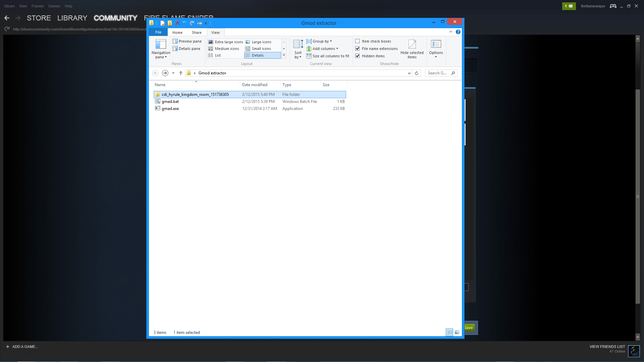Open the Home ribbon tab
The image size is (644, 362).
177,33
